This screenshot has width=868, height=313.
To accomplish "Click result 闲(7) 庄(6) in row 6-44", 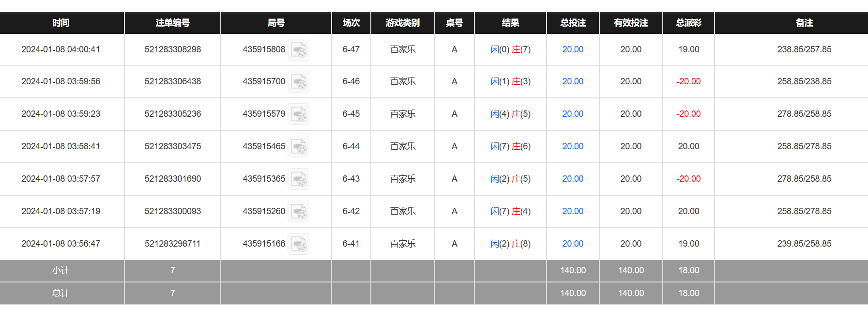I will 510,146.
